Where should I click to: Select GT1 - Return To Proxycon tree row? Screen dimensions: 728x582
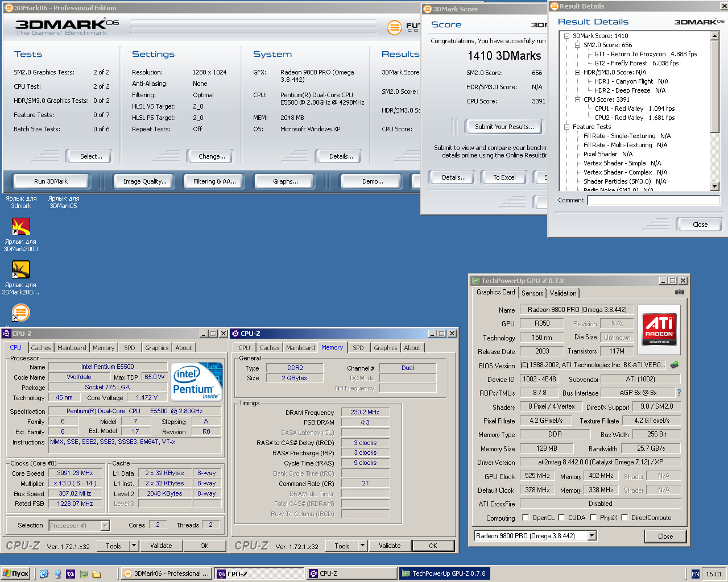pyautogui.click(x=646, y=54)
